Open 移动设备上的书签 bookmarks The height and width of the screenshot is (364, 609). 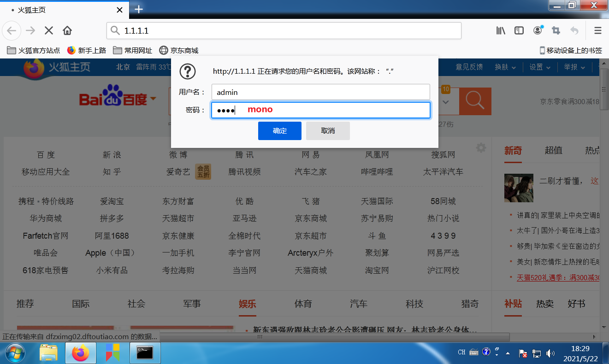[571, 50]
